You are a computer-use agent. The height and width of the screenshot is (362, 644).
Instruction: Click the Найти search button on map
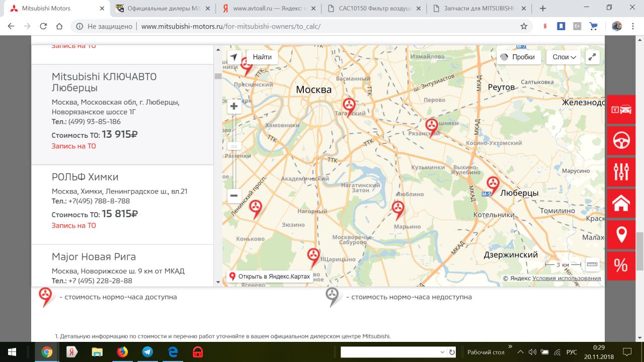tap(262, 57)
